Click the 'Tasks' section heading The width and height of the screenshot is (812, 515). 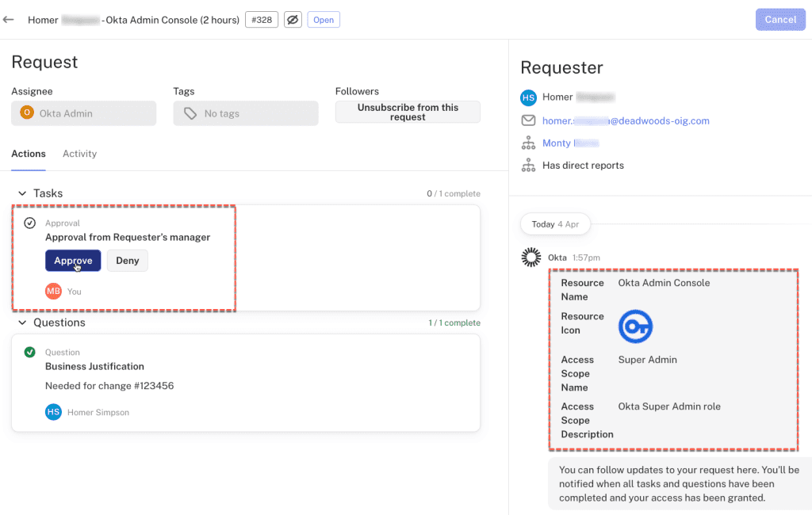click(x=48, y=193)
